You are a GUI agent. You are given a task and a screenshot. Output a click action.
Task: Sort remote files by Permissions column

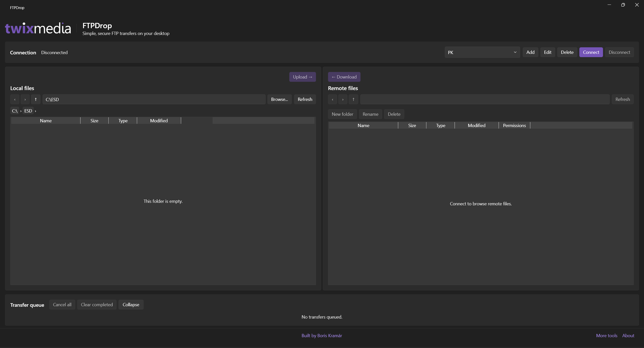(514, 126)
